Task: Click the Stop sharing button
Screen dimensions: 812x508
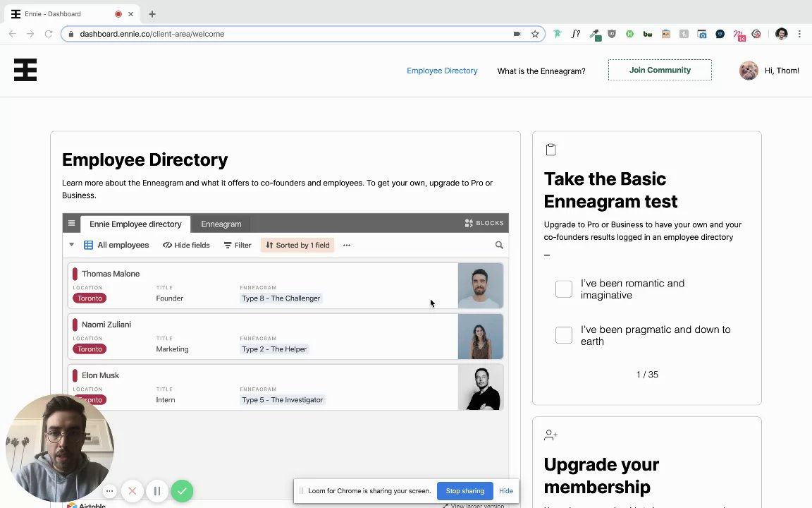Action: (465, 491)
